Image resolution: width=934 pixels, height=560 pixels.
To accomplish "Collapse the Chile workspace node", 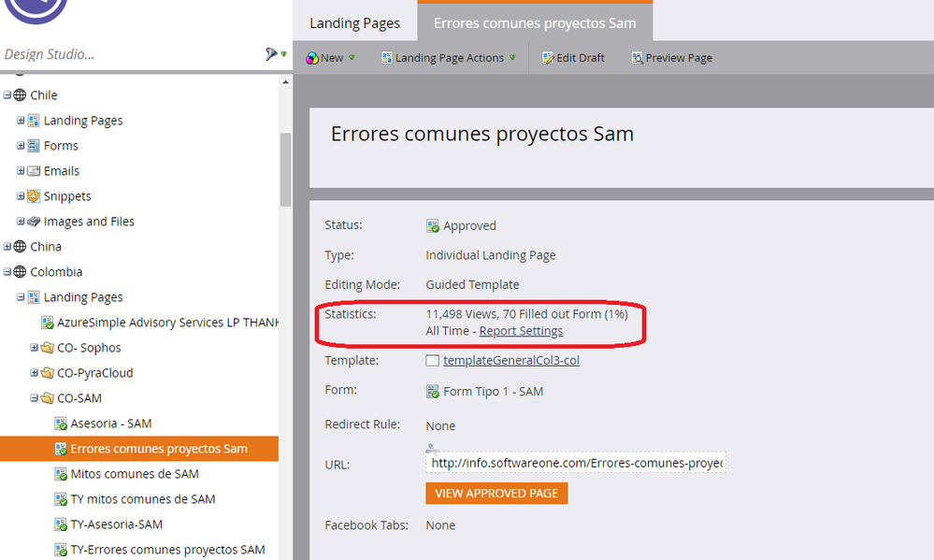I will (x=7, y=94).
